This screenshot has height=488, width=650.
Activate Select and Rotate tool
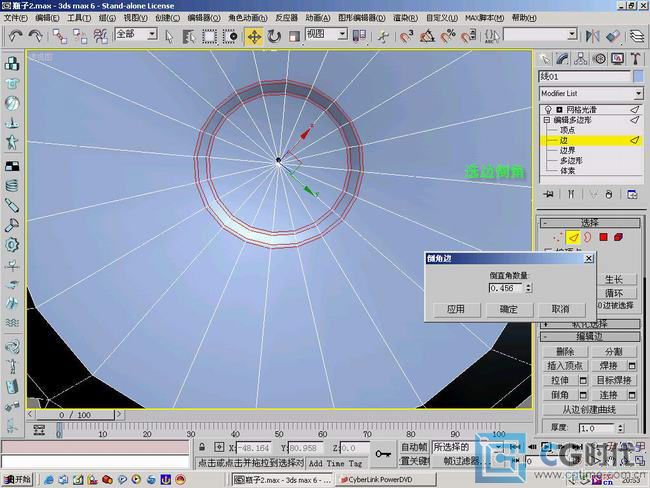[274, 36]
